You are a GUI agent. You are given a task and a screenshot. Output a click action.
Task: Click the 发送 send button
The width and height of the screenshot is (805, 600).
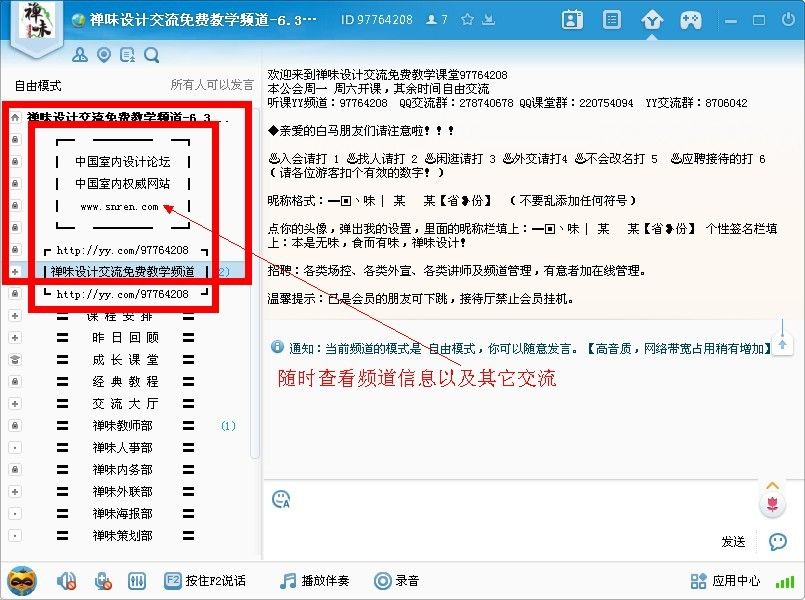pos(733,541)
